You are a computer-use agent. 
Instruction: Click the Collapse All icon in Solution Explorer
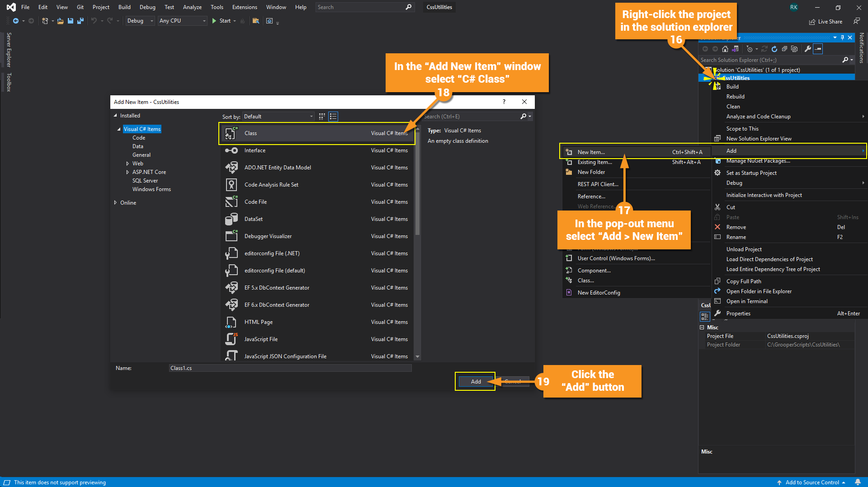click(784, 49)
